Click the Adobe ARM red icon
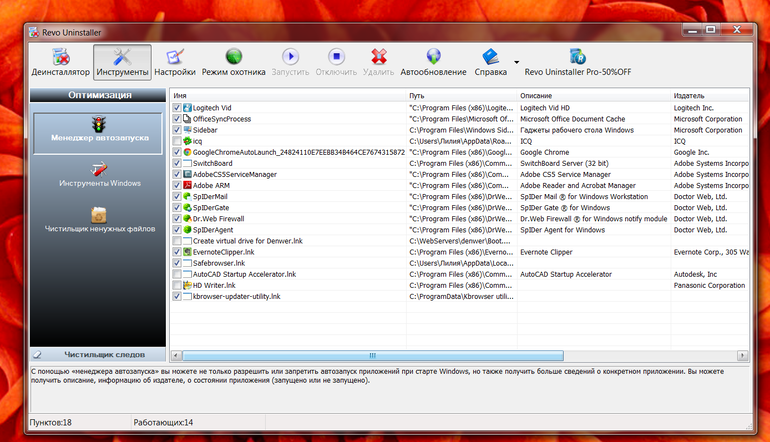 click(187, 185)
